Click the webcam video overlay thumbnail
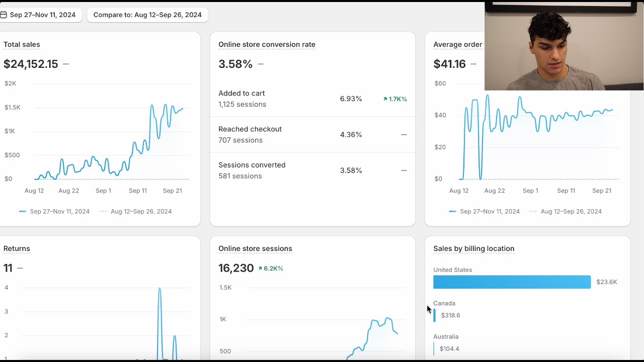The height and width of the screenshot is (362, 644). 564,46
